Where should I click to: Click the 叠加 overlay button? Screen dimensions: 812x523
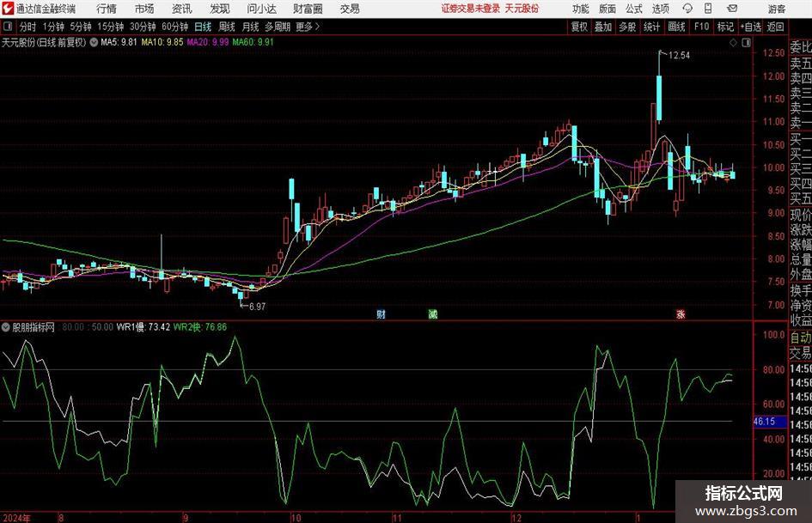point(603,27)
